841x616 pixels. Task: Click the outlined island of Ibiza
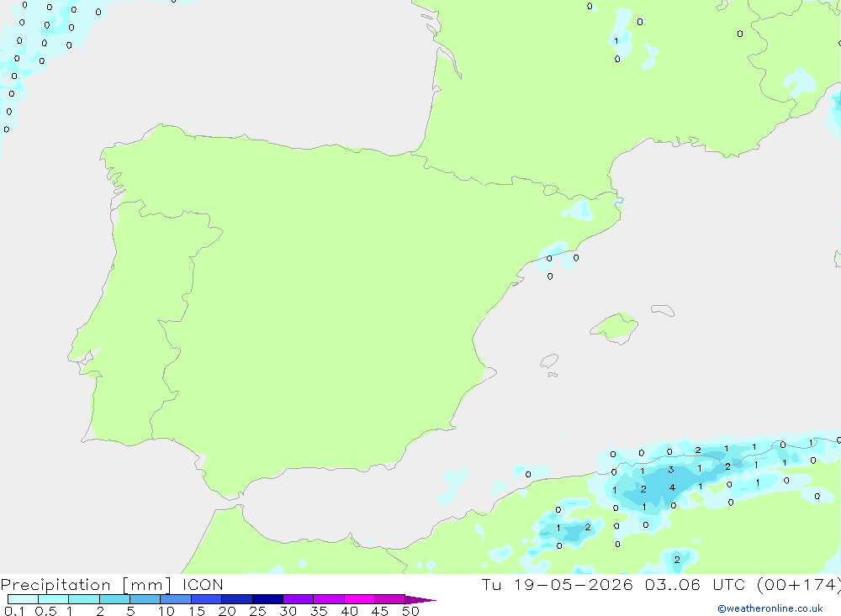coord(549,361)
